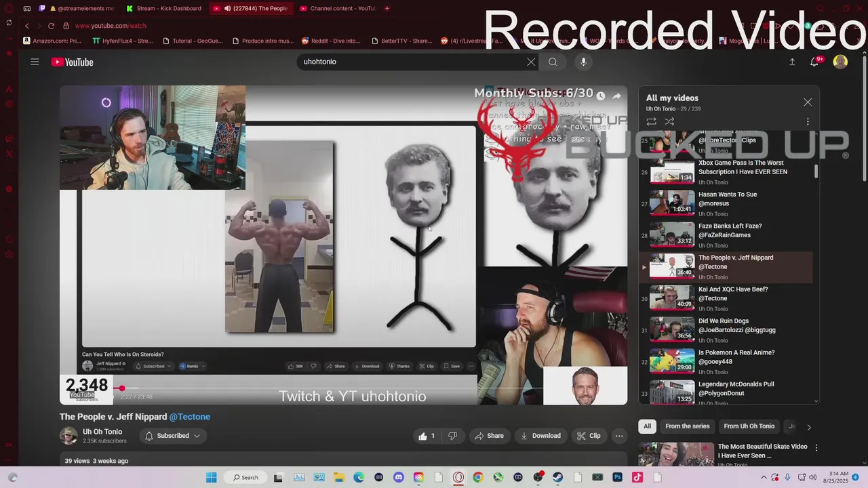The height and width of the screenshot is (488, 868).
Task: Open Steam from the taskbar
Action: [558, 477]
